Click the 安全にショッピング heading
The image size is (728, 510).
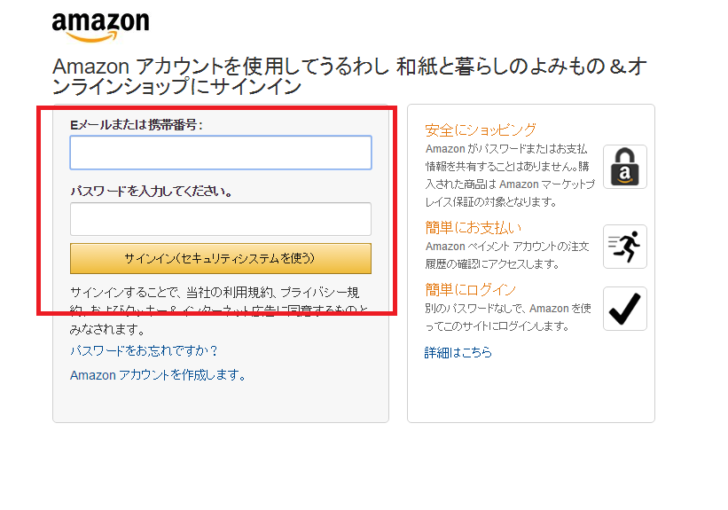[x=481, y=130]
